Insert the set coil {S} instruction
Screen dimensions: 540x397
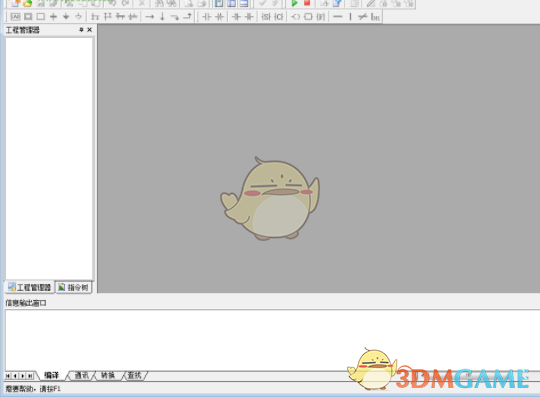click(266, 16)
